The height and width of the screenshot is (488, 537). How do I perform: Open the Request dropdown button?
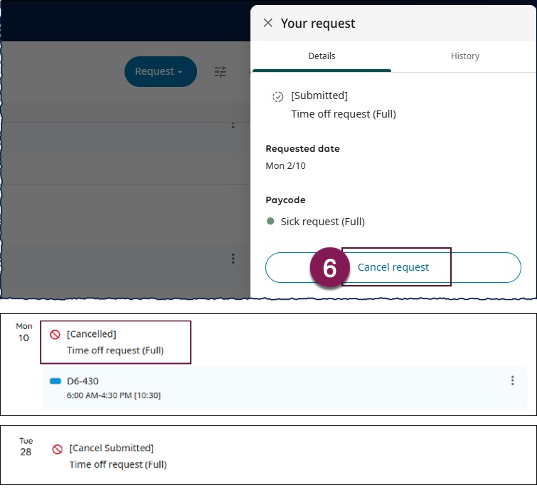tap(160, 71)
